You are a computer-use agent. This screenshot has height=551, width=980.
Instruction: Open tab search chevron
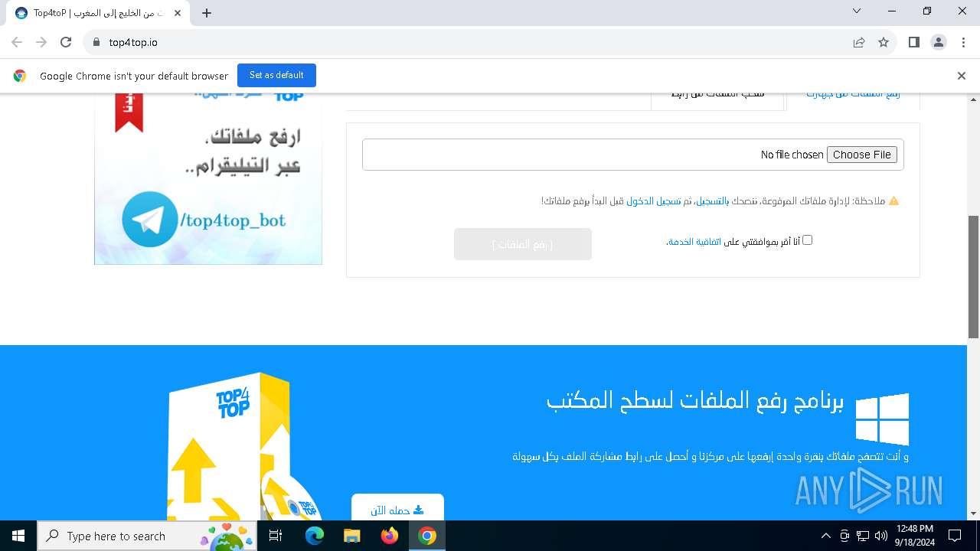pos(857,11)
